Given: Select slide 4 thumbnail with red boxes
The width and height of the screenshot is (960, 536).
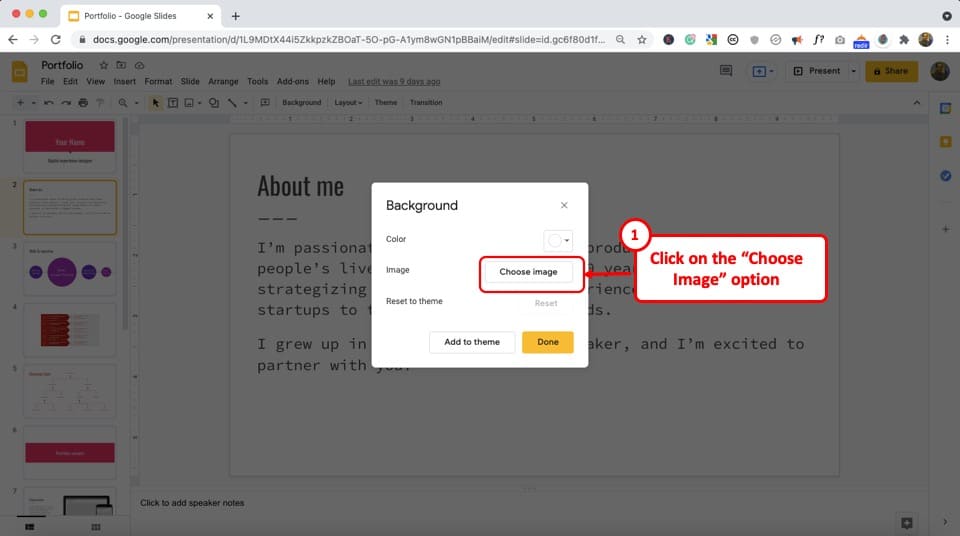Looking at the screenshot, I should coord(70,330).
